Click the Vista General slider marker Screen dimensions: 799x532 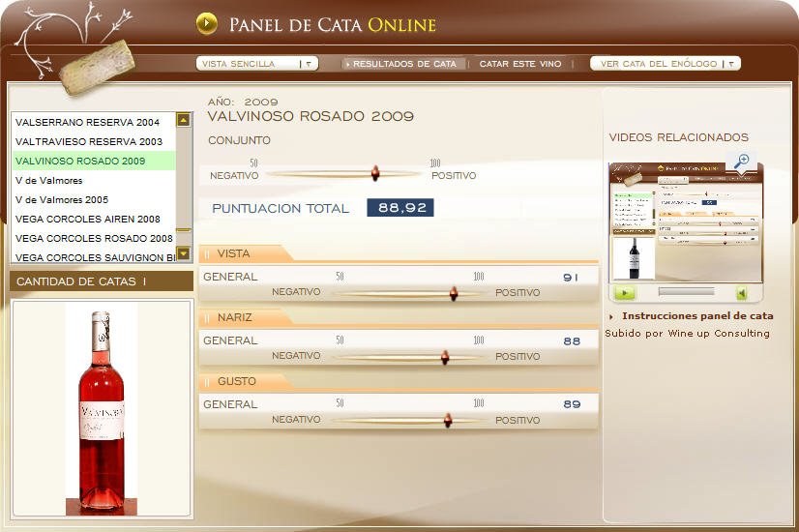tap(454, 293)
